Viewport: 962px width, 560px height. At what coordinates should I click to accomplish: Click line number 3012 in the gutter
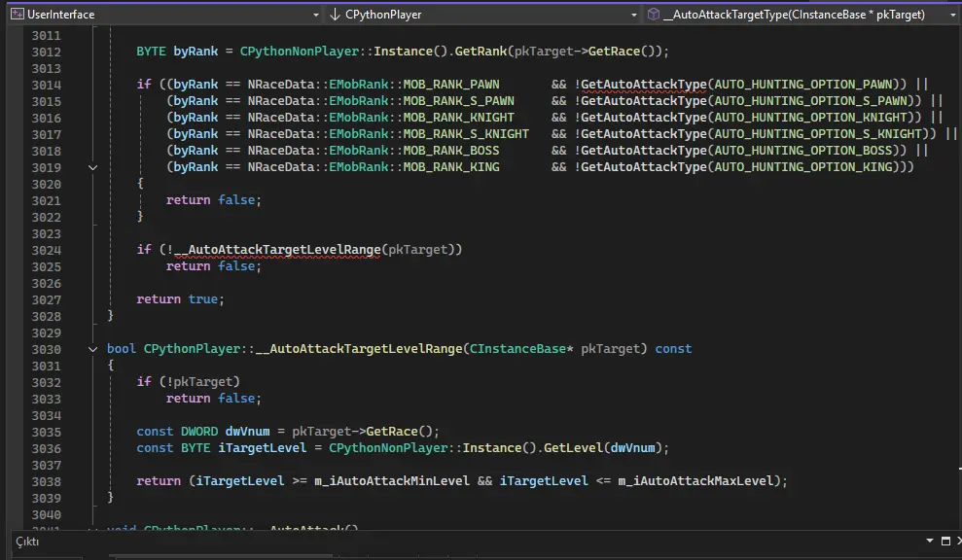pyautogui.click(x=46, y=52)
